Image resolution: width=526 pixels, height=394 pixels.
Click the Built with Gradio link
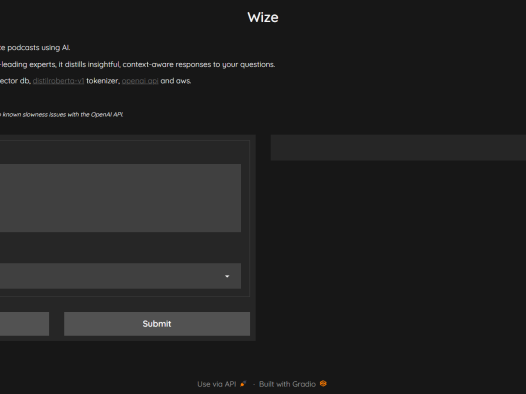pos(293,384)
